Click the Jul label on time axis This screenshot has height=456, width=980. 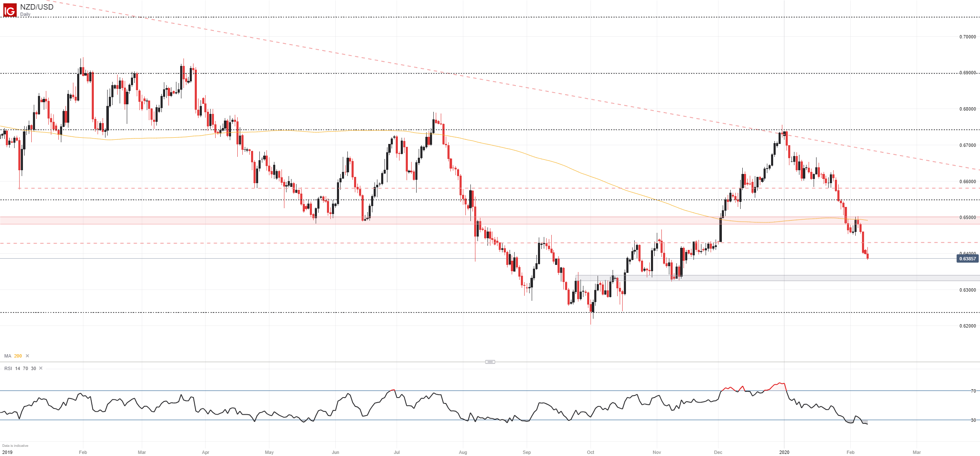click(397, 452)
